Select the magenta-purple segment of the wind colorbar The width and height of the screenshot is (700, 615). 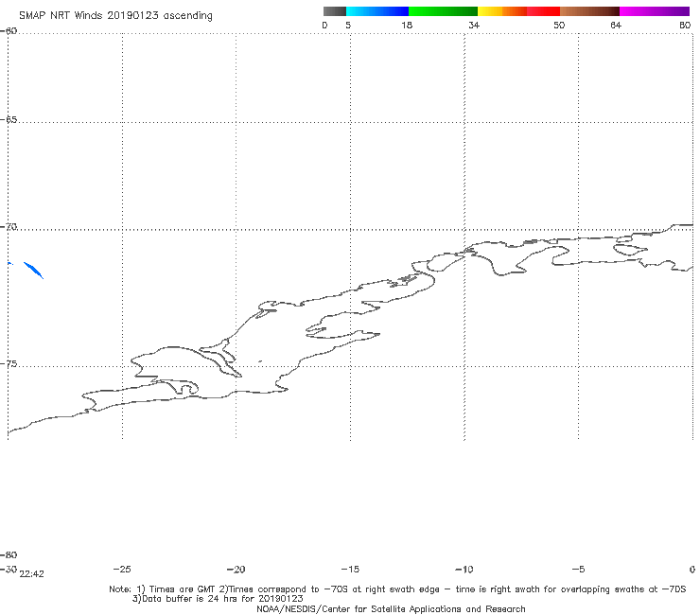[655, 11]
